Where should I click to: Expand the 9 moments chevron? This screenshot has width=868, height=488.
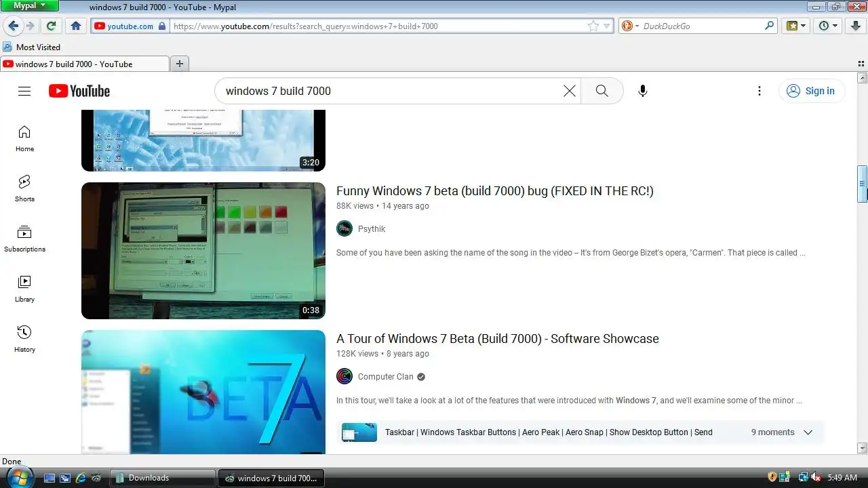808,432
